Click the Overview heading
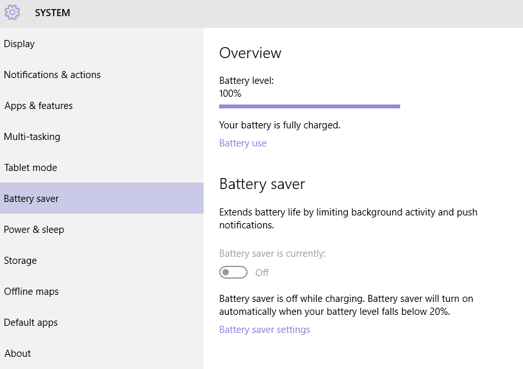This screenshot has width=523, height=369. point(250,53)
